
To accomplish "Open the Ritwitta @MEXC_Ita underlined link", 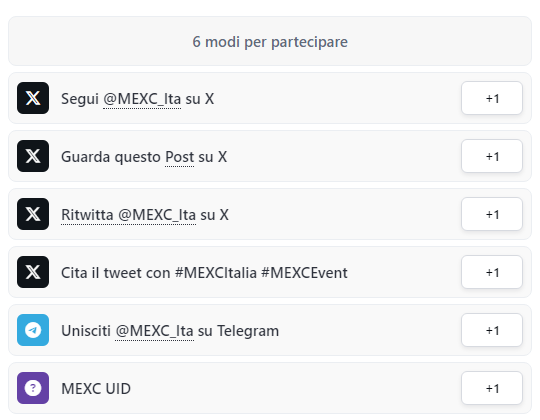I will (128, 215).
